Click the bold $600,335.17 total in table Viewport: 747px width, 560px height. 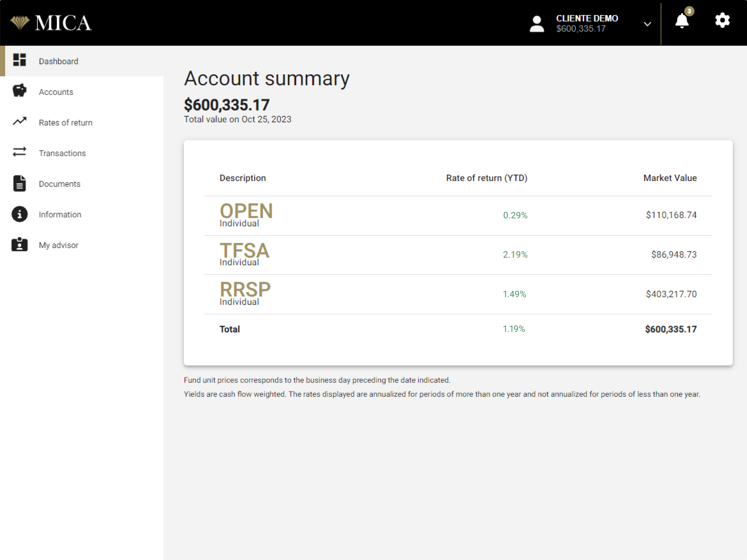[671, 329]
